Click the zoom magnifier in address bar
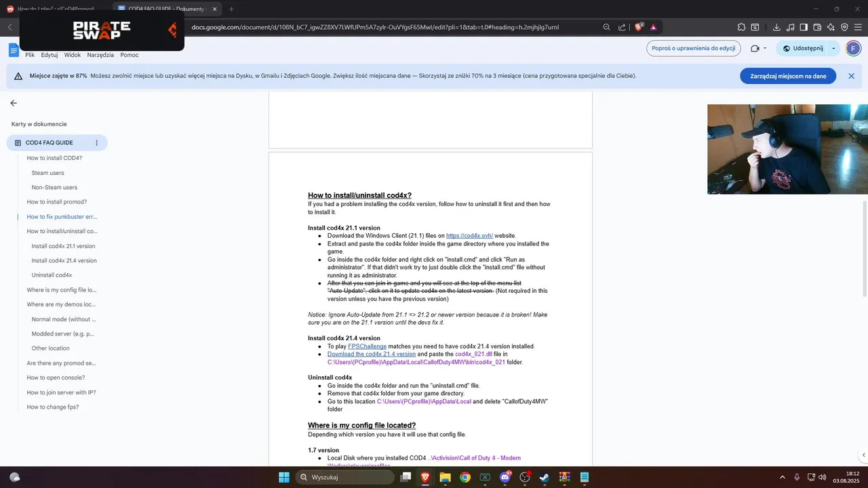This screenshot has width=868, height=488. 607,27
